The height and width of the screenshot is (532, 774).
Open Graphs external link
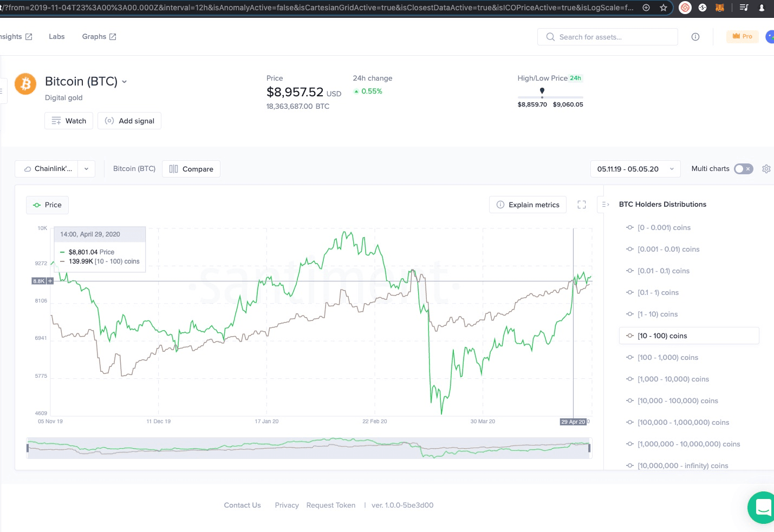pyautogui.click(x=99, y=36)
